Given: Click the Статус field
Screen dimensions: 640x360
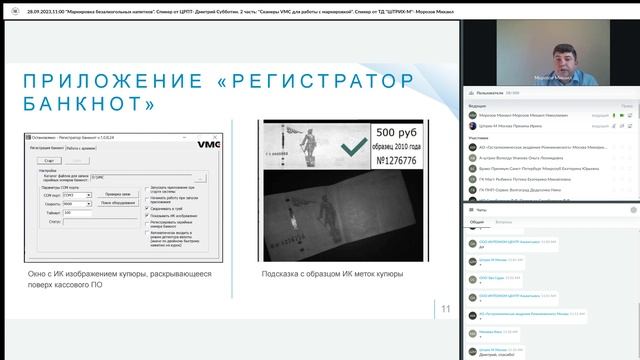Looking at the screenshot, I should click(x=100, y=222).
